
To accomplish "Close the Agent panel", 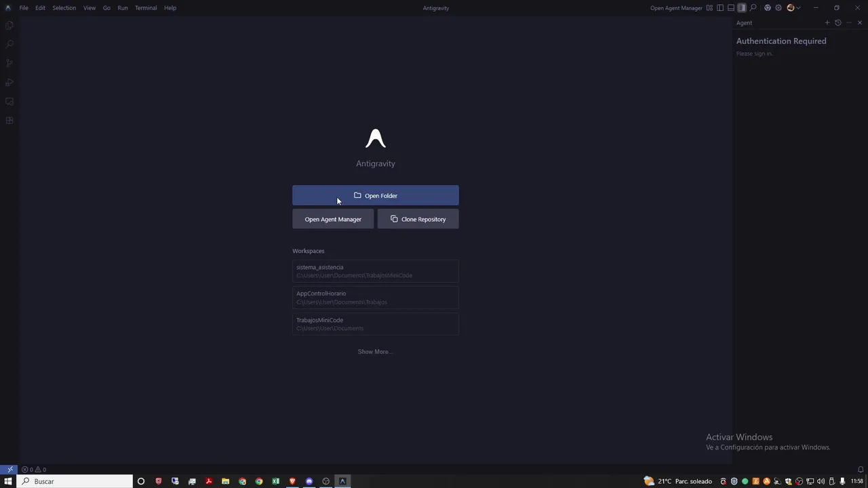I will coord(860,22).
